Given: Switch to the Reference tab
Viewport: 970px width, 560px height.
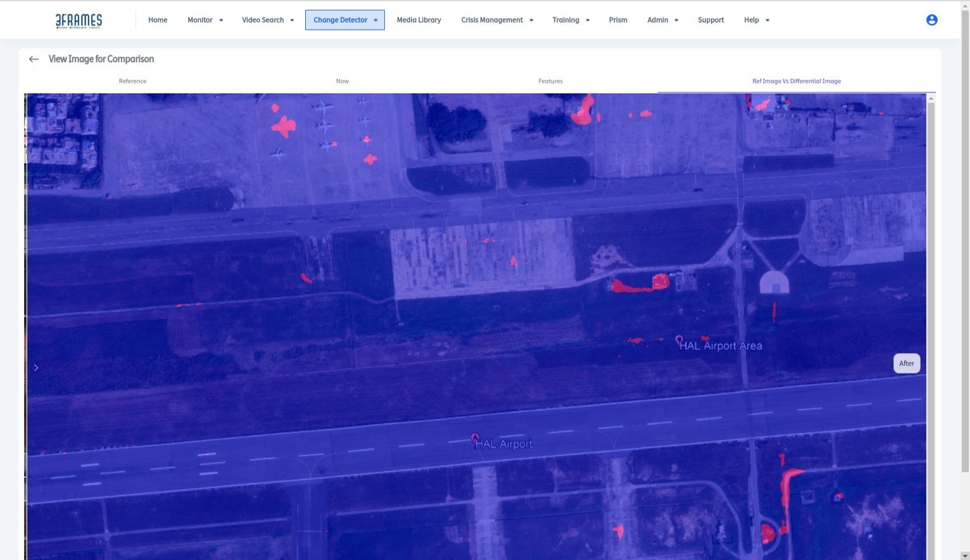Looking at the screenshot, I should [x=132, y=81].
